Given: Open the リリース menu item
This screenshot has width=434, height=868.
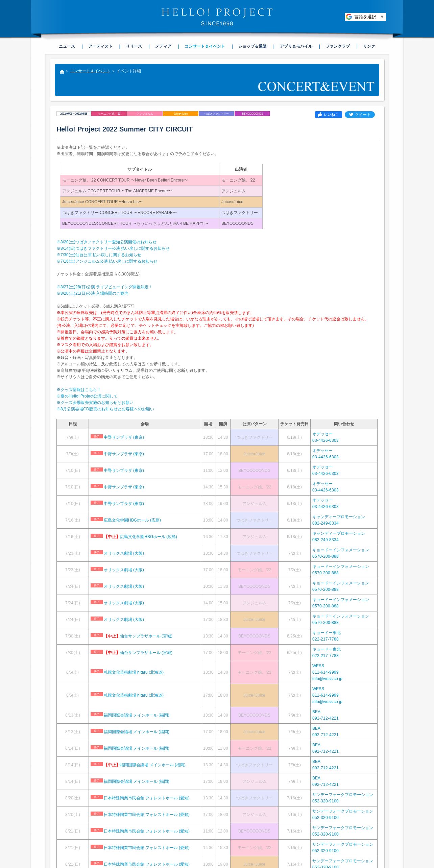Looking at the screenshot, I should pyautogui.click(x=134, y=46).
